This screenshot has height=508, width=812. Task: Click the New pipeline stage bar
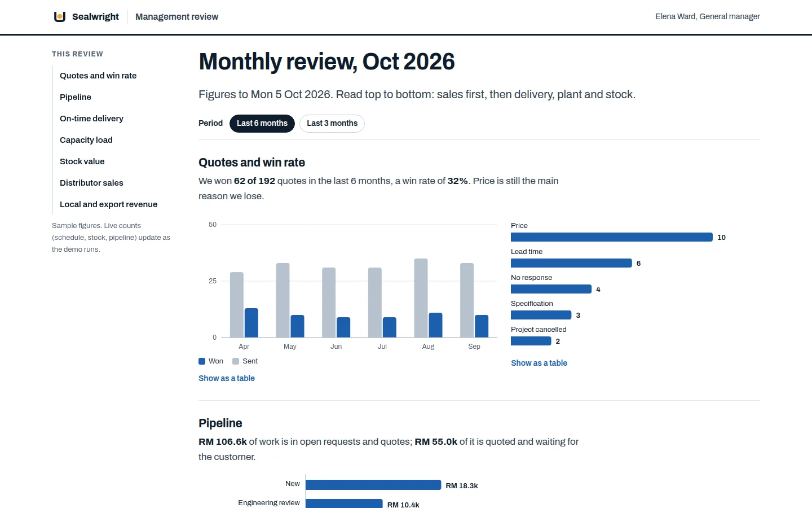coord(373,485)
